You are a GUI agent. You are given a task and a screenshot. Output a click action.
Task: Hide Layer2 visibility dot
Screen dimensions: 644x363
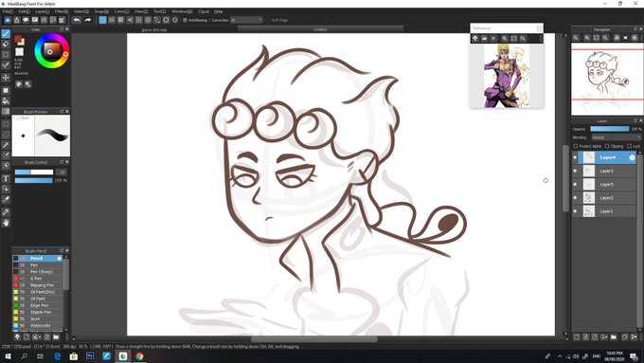(575, 198)
